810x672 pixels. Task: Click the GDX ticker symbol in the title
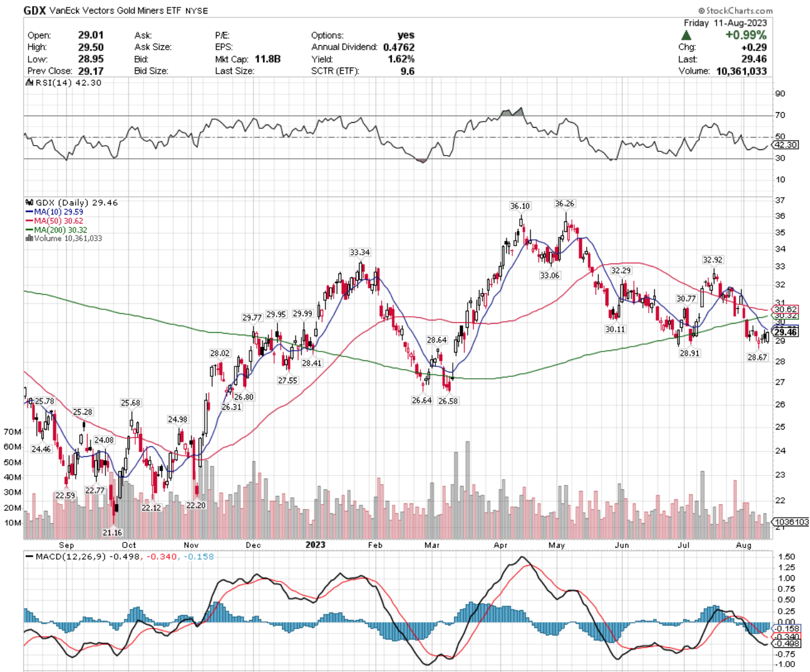tap(35, 11)
